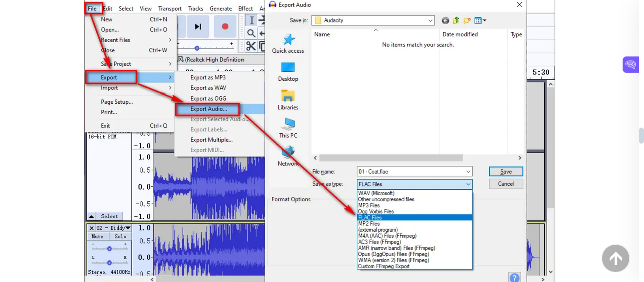Click the purple chat widget icon
This screenshot has height=282, width=644.
(630, 65)
